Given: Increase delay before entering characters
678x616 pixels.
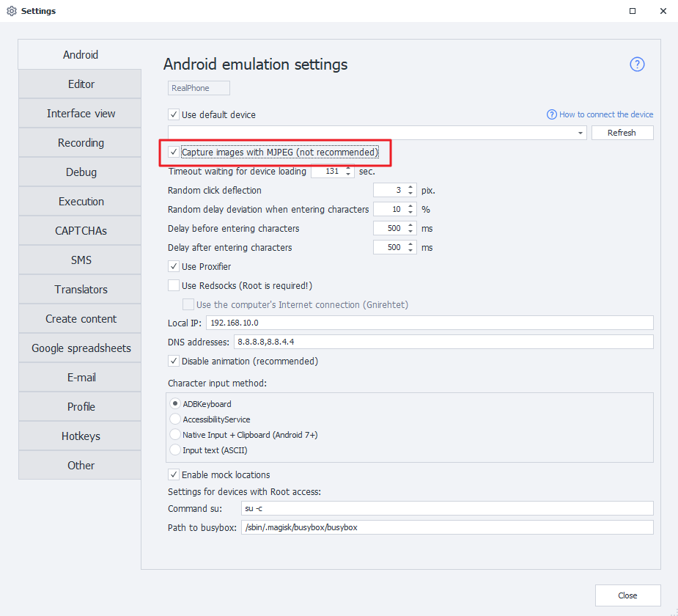Looking at the screenshot, I should pyautogui.click(x=410, y=225).
